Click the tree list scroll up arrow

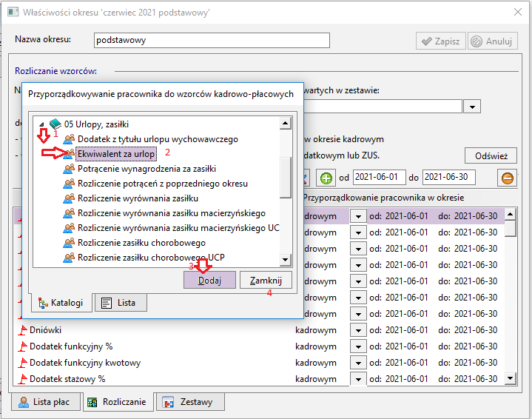pyautogui.click(x=286, y=123)
